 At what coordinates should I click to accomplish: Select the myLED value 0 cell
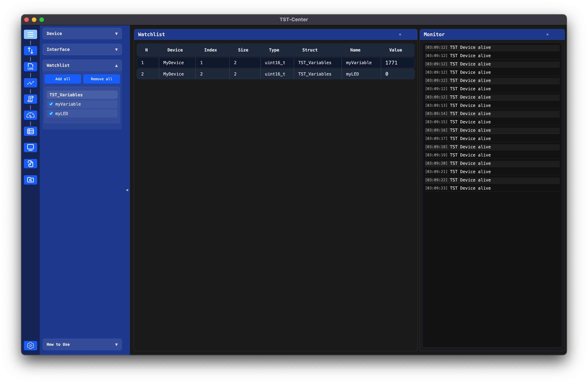point(397,74)
